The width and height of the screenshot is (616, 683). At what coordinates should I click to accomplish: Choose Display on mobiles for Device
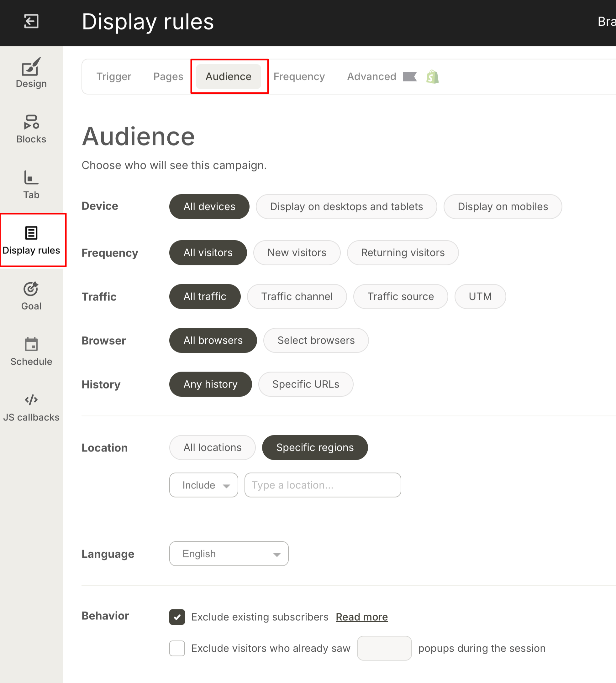(502, 206)
